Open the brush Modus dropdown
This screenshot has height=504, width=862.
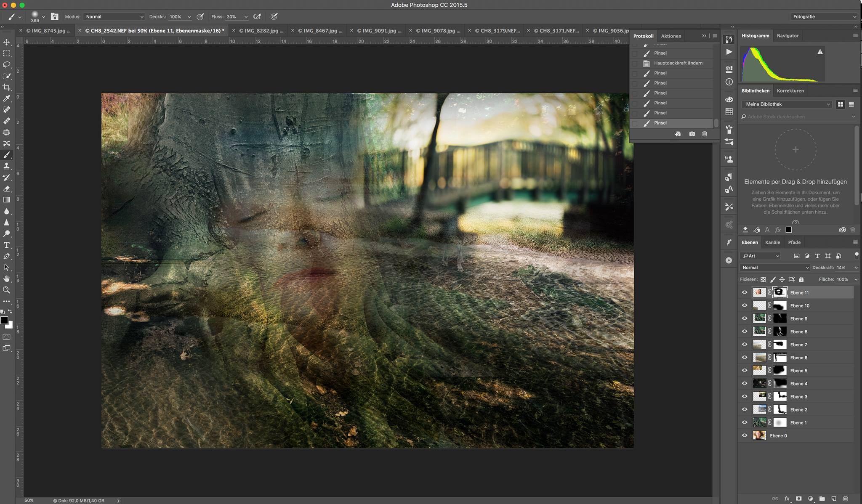click(114, 17)
